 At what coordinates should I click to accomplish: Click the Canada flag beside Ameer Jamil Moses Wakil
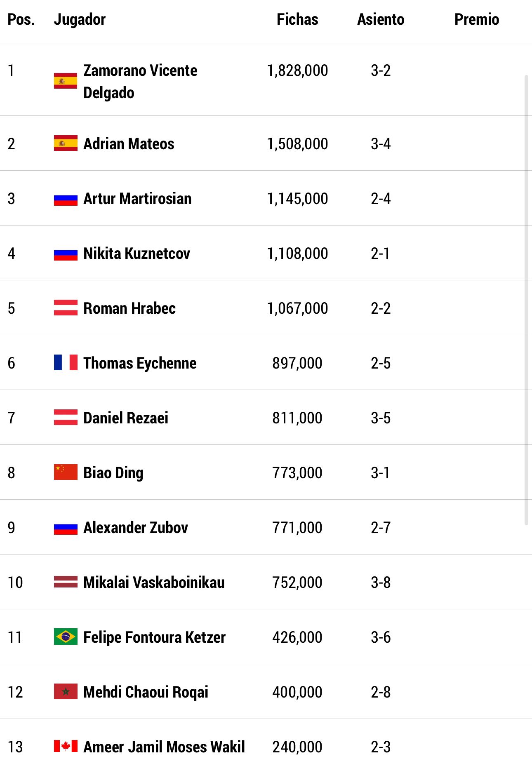[x=66, y=746]
